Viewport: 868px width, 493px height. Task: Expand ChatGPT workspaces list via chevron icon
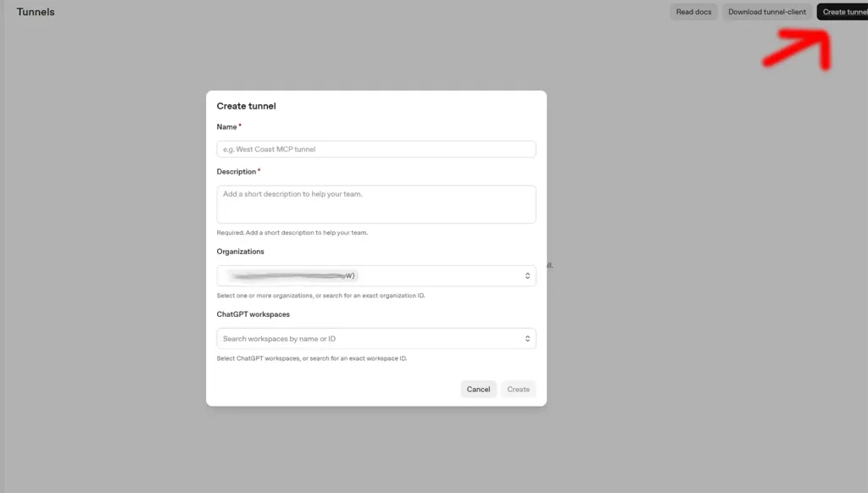pyautogui.click(x=527, y=339)
